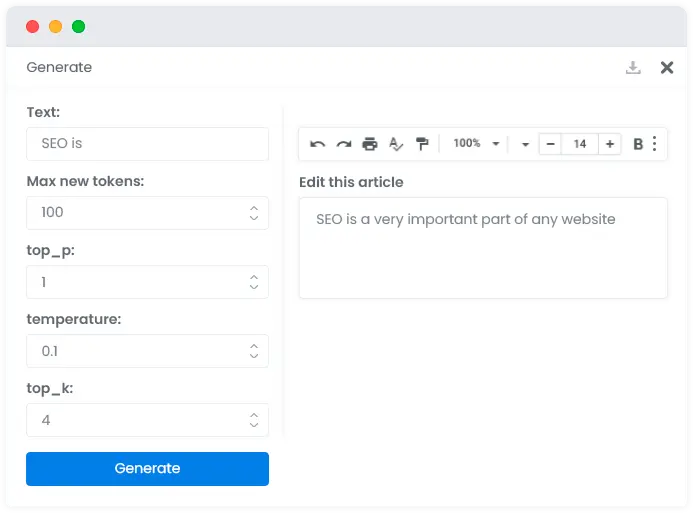Open the 100% zoom dropdown
Image resolution: width=693 pixels, height=513 pixels.
coord(476,144)
